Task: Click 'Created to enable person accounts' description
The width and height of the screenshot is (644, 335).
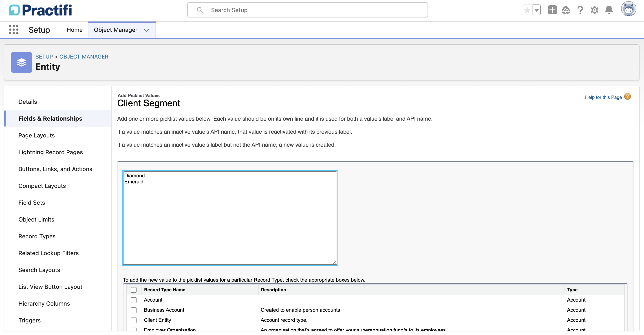Action: coord(300,310)
